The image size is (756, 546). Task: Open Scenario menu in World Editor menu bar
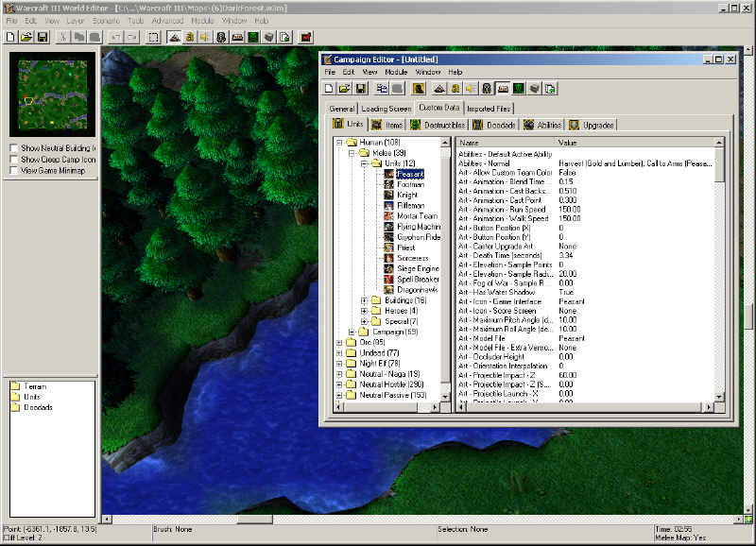(106, 21)
